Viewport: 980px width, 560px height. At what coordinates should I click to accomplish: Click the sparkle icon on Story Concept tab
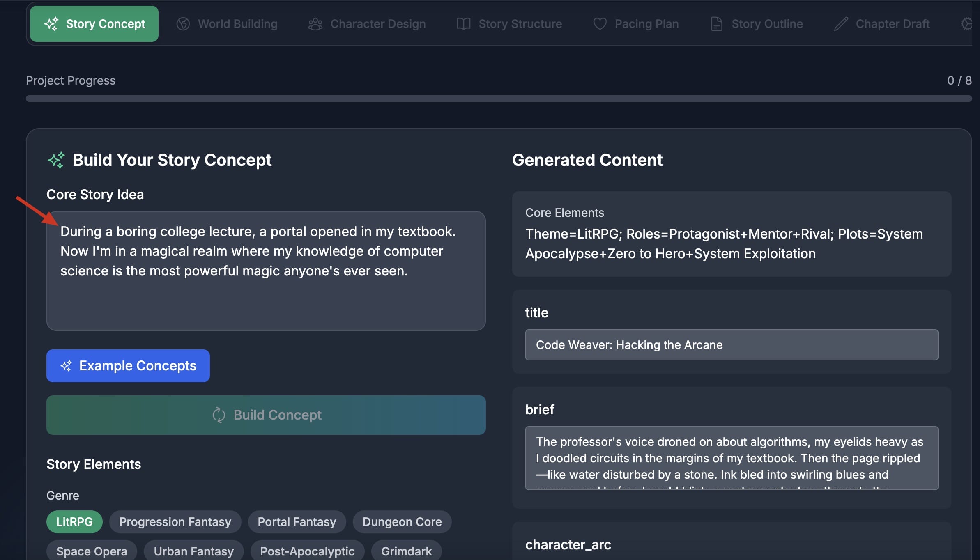51,24
